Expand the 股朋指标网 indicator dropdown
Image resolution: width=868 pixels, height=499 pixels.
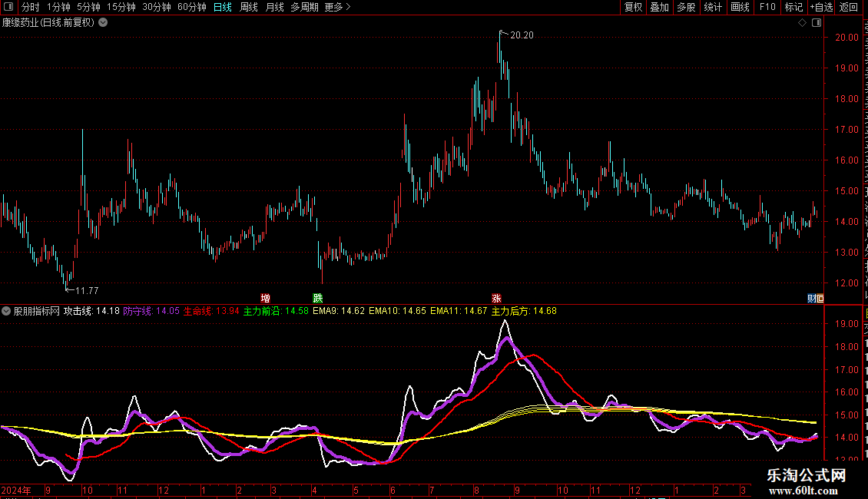(6, 311)
